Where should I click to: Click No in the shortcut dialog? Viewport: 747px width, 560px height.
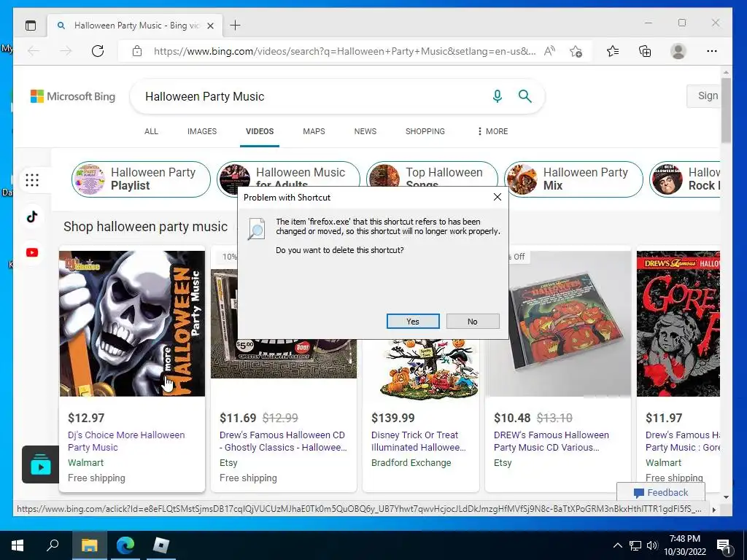tap(473, 322)
